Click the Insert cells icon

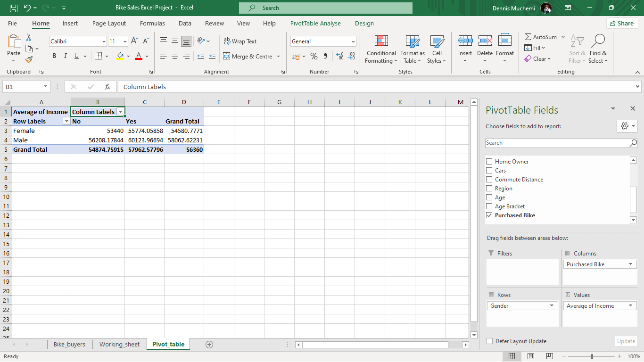tap(465, 41)
